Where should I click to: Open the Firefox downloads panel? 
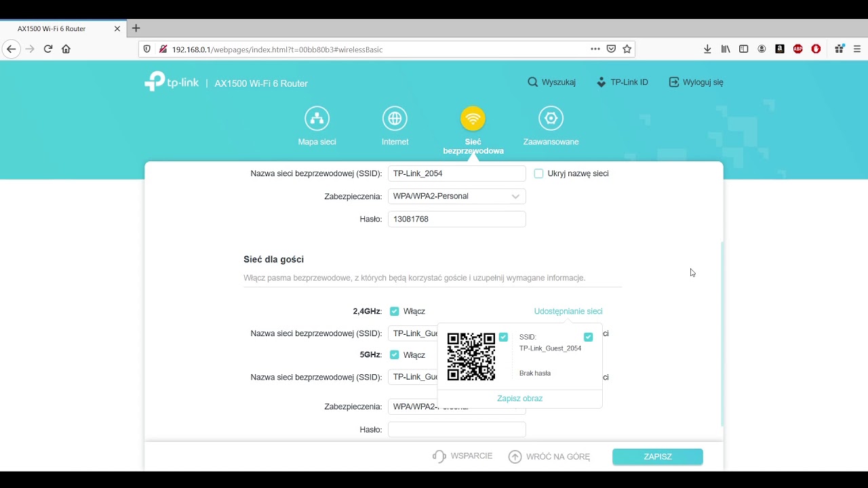pyautogui.click(x=707, y=49)
